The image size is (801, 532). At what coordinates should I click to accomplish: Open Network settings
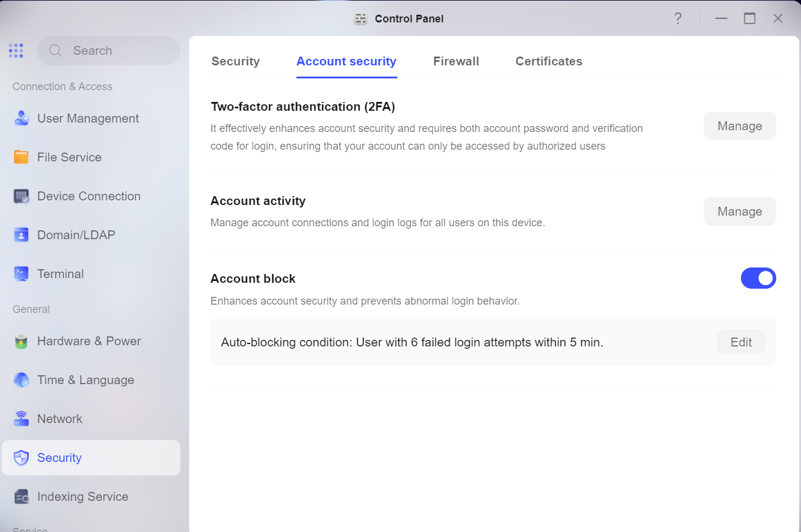91,419
